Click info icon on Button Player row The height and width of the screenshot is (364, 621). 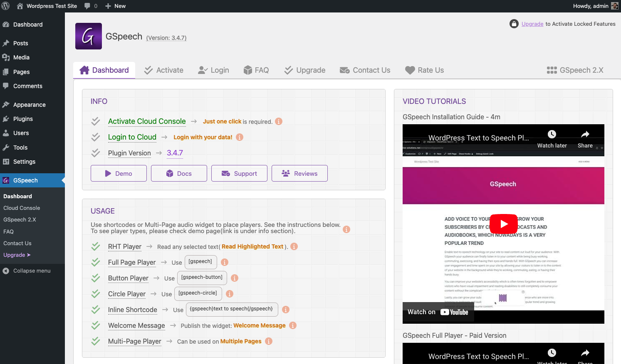coord(235,278)
